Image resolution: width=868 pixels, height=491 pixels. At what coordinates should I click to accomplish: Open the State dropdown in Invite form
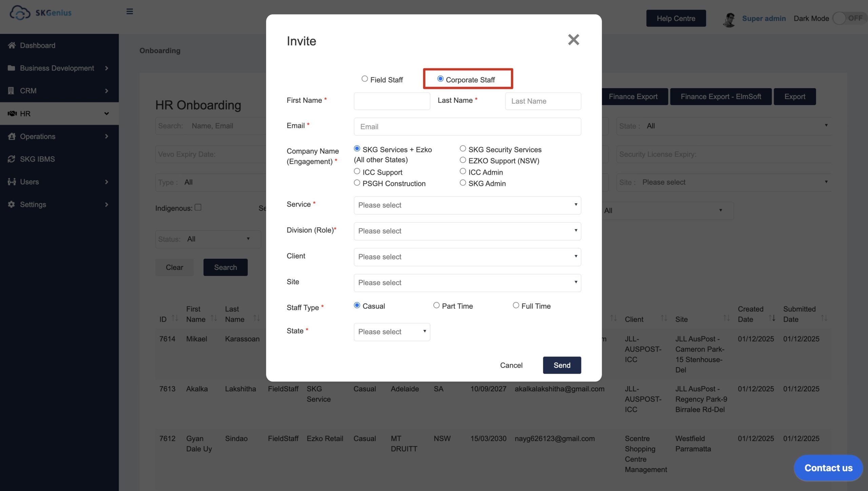pos(392,332)
